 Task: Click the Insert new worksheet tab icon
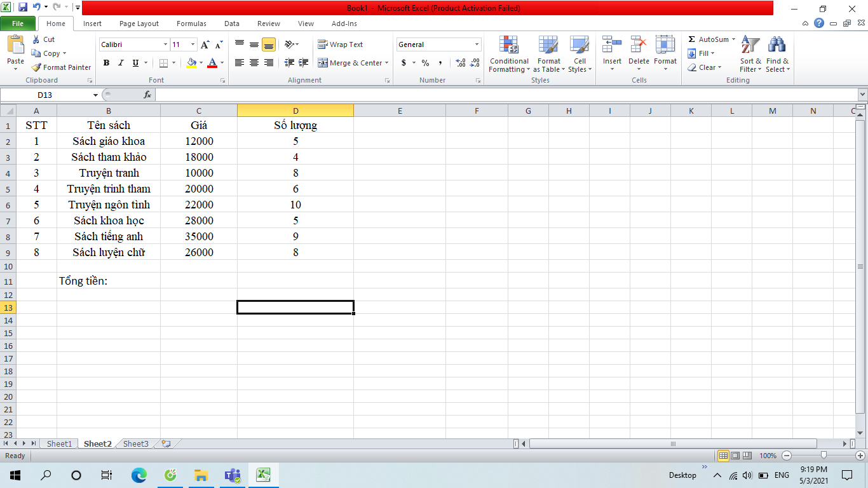pyautogui.click(x=166, y=444)
